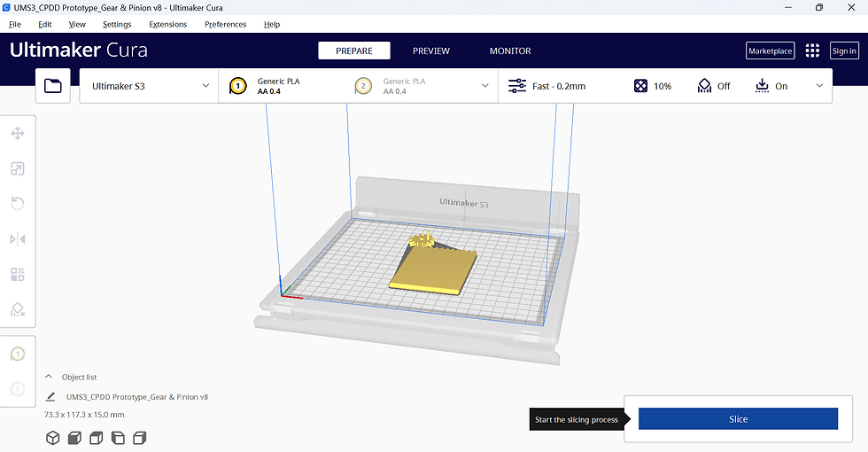The width and height of the screenshot is (868, 452).
Task: Click the Slice button
Action: coord(738,418)
